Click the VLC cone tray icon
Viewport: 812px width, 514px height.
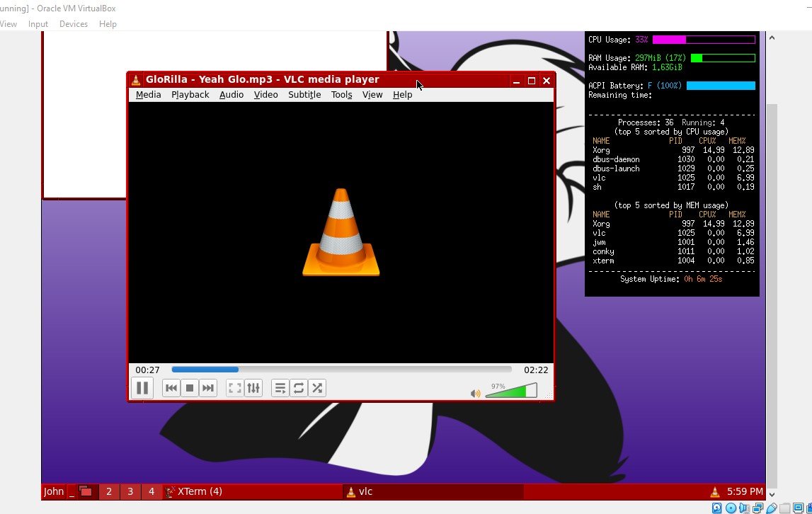tap(715, 491)
